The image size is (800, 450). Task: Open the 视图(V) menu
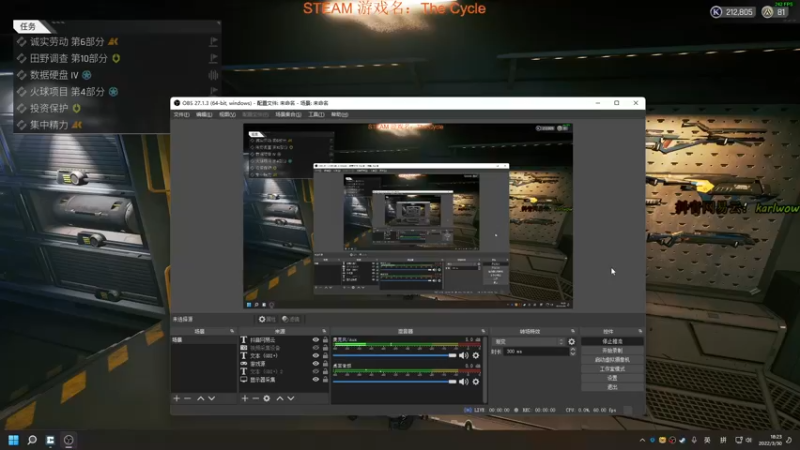pos(227,115)
